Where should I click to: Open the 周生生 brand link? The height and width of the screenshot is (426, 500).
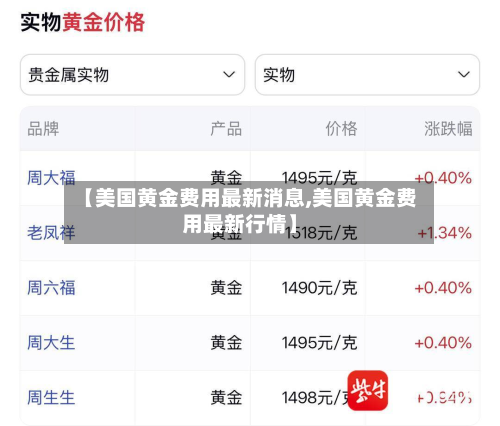51,398
